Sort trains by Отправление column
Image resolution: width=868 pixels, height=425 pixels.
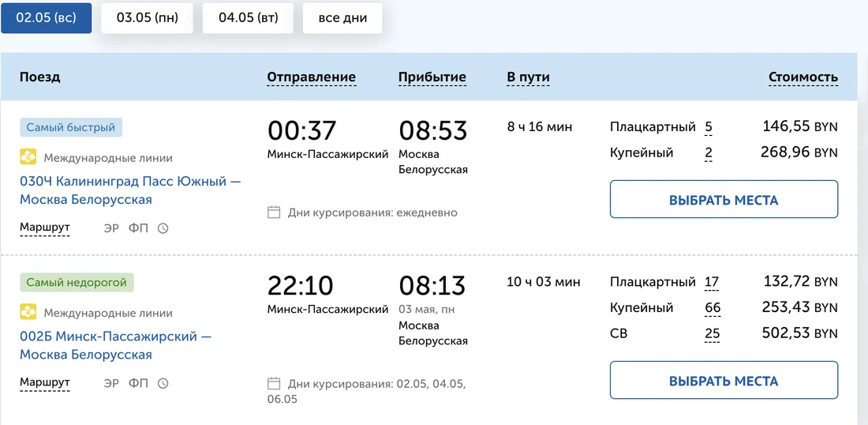pyautogui.click(x=311, y=77)
